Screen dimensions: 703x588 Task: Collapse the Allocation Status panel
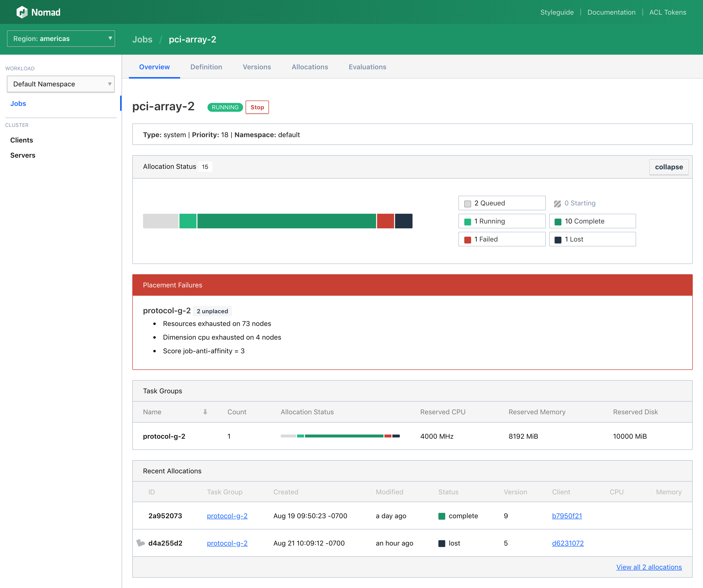tap(669, 167)
